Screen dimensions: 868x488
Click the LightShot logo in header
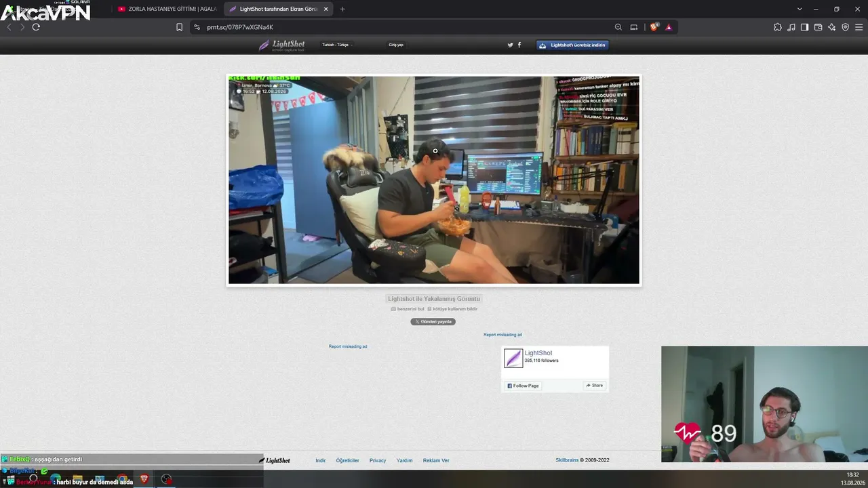[281, 45]
